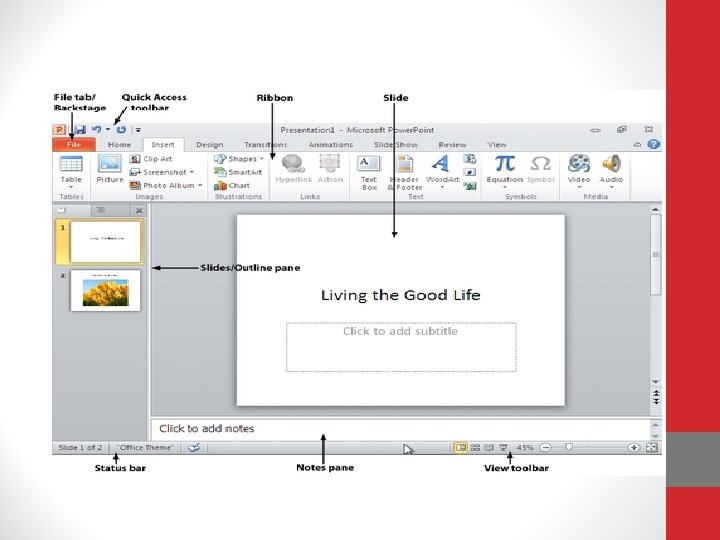Screen dimensions: 720x540
Task: Switch to the Home tab
Action: click(119, 145)
